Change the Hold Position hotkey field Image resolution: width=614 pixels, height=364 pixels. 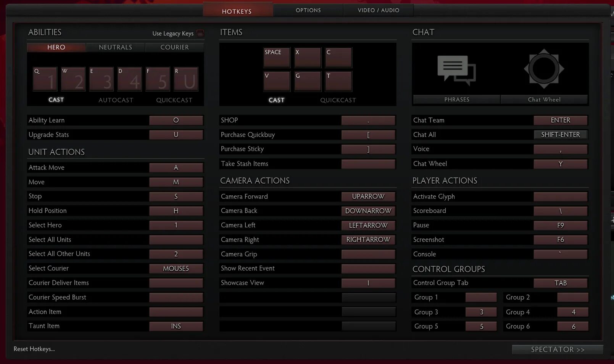coord(176,211)
